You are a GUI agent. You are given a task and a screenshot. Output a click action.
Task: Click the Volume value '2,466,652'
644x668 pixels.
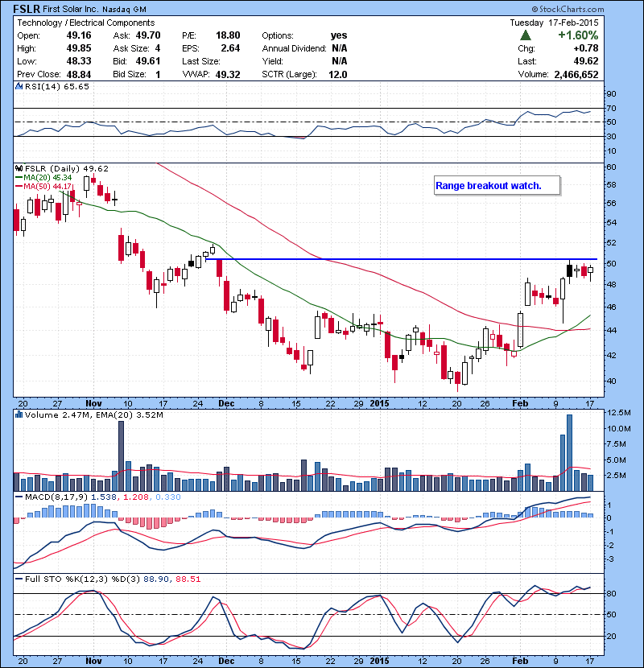pos(576,75)
